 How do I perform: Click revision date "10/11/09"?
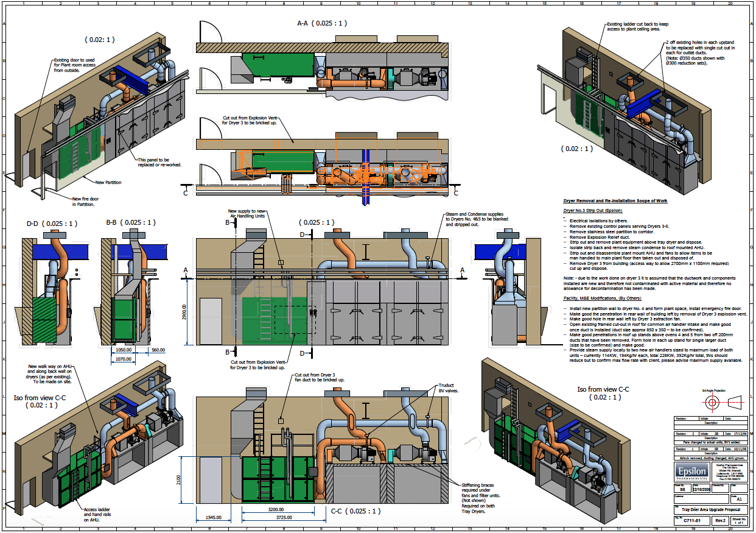click(740, 449)
